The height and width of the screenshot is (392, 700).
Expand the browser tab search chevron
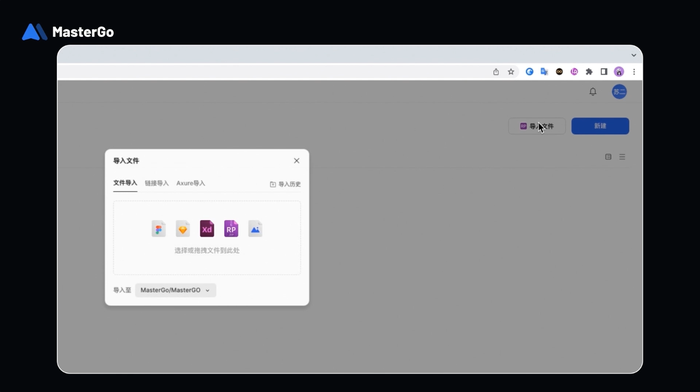(633, 55)
